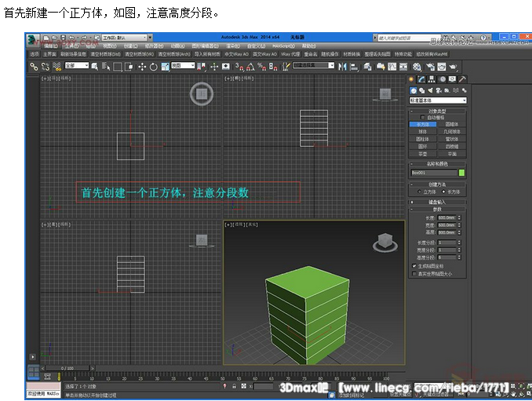This screenshot has height=401, width=532.
Task: Uncheck the 生成贴图坐标 checkbox
Action: click(x=414, y=266)
